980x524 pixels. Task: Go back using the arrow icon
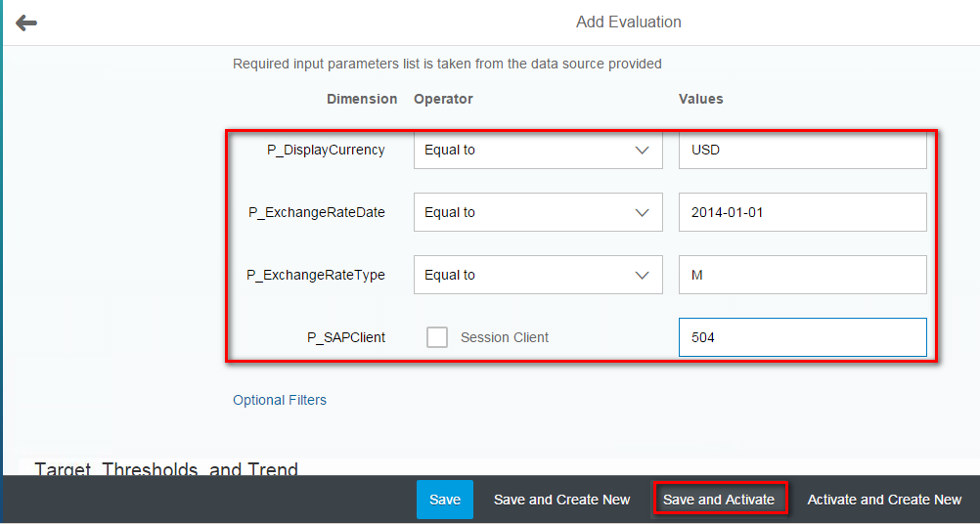(26, 23)
